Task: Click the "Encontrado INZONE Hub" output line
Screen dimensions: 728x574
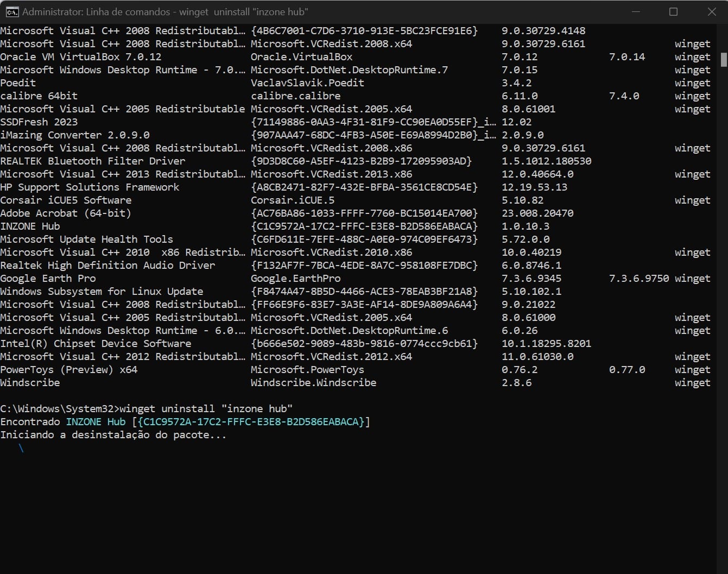Action: [x=185, y=421]
